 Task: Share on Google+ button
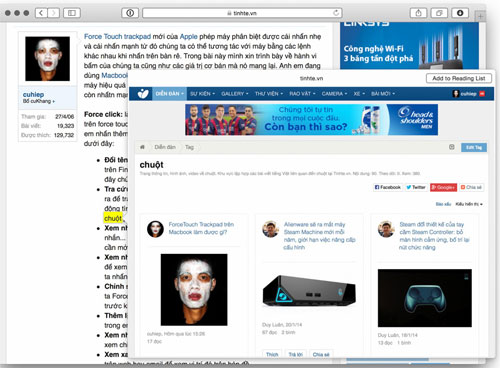point(443,187)
